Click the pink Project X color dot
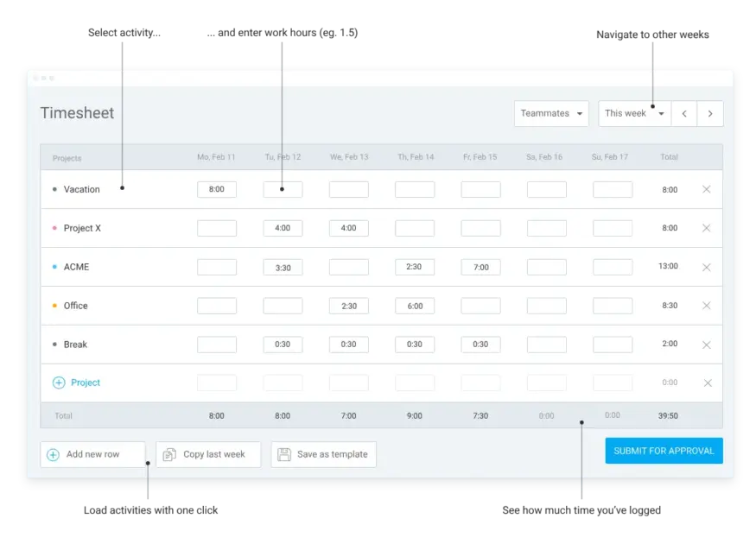Image resolution: width=756 pixels, height=544 pixels. click(54, 228)
